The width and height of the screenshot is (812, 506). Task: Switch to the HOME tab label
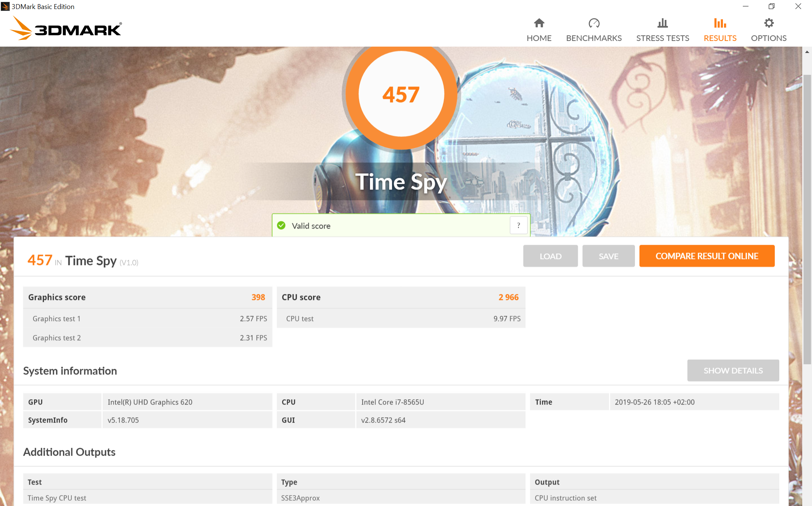tap(539, 38)
